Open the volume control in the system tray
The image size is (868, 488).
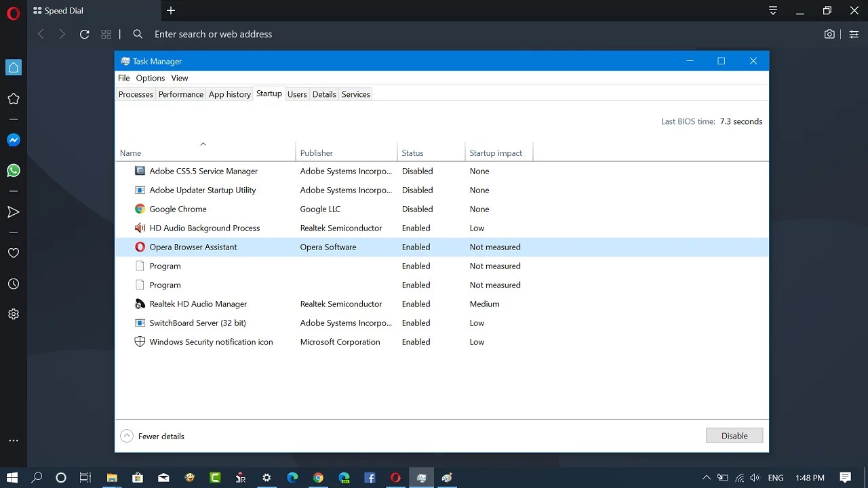(755, 477)
